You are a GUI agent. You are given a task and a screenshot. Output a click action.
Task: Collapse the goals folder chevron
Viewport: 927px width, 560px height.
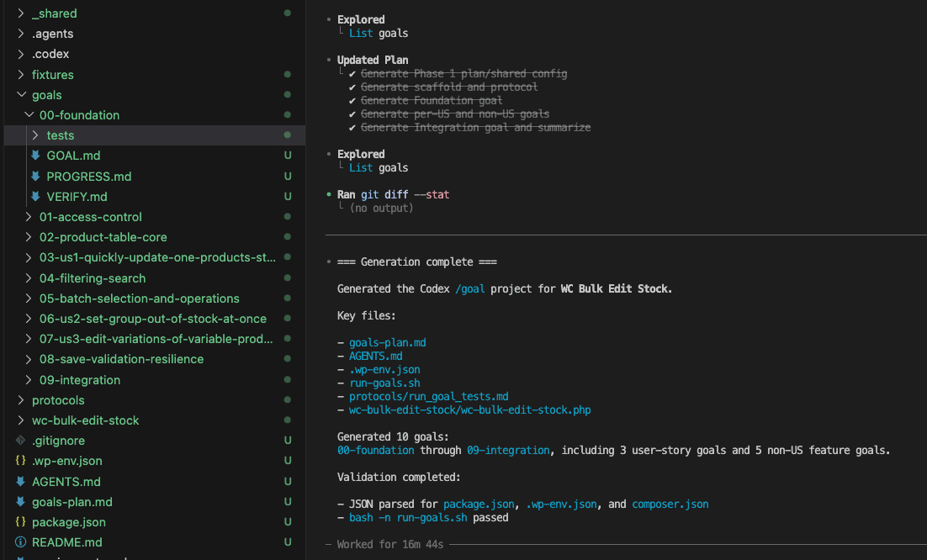coord(21,94)
